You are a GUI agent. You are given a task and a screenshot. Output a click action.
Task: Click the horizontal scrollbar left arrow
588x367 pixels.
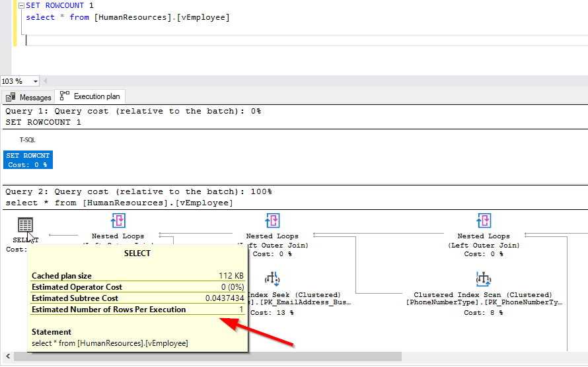[x=8, y=356]
